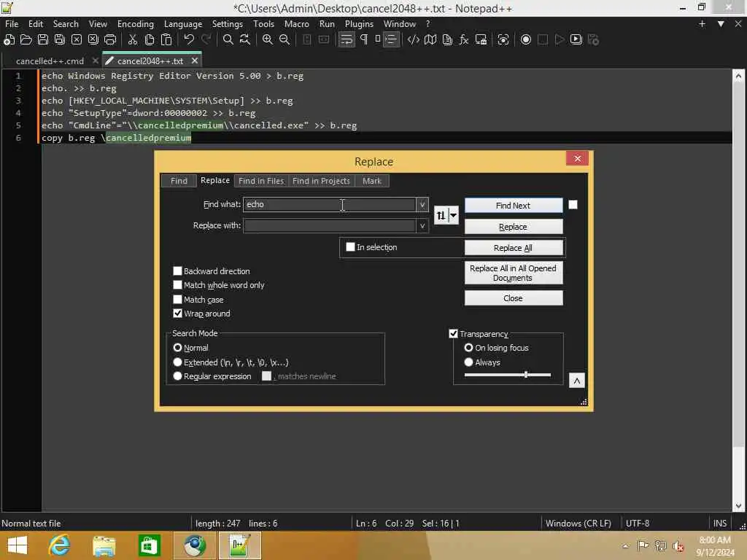The image size is (747, 560).
Task: Show all characters pilcrow icon
Action: pyautogui.click(x=364, y=39)
